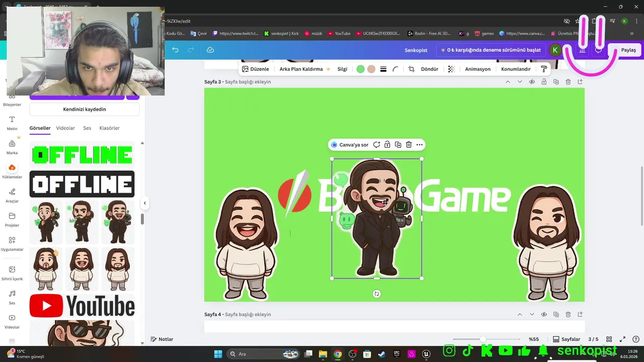This screenshot has width=644, height=362.
Task: Open the Sihirli İçerik panel
Action: click(12, 273)
